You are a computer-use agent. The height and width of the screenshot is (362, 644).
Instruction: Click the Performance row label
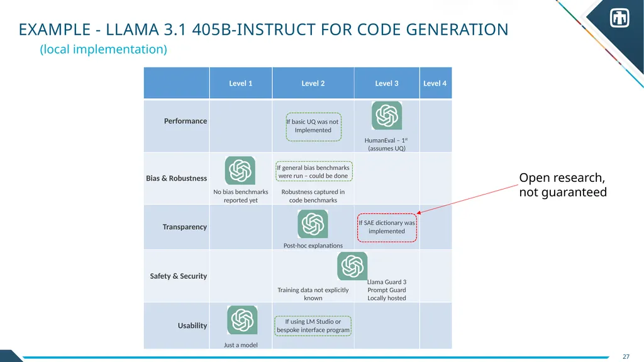[x=186, y=121]
